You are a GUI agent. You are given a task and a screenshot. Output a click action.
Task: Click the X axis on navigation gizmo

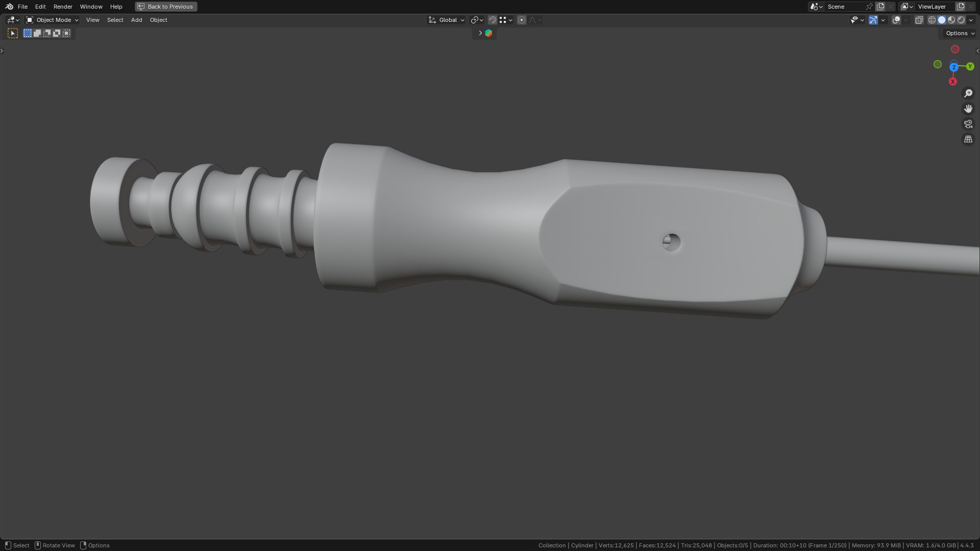[952, 82]
